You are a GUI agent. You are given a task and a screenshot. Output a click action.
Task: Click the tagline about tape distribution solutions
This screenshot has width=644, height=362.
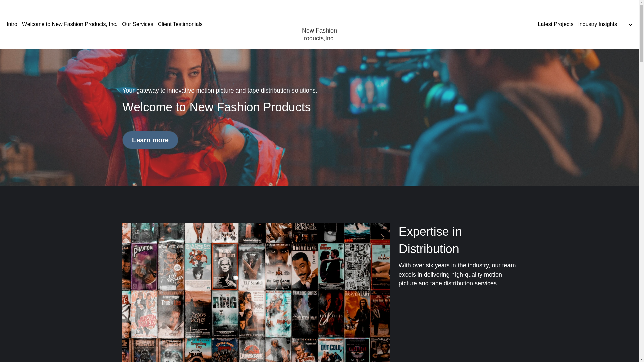[x=220, y=90]
